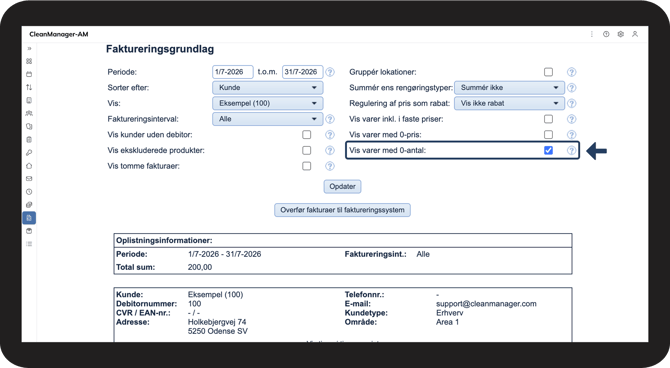Enable Vis ekskluderede produkter checkbox

click(306, 150)
